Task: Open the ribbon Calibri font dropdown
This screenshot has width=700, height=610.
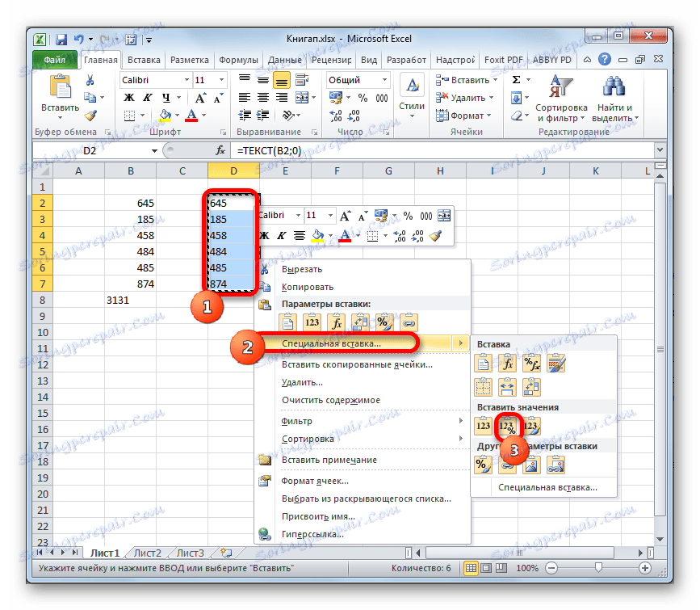Action: (187, 80)
